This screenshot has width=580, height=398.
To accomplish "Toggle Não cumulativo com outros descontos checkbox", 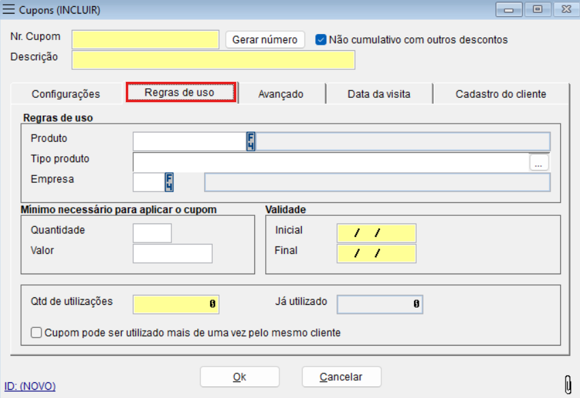I will click(x=321, y=40).
